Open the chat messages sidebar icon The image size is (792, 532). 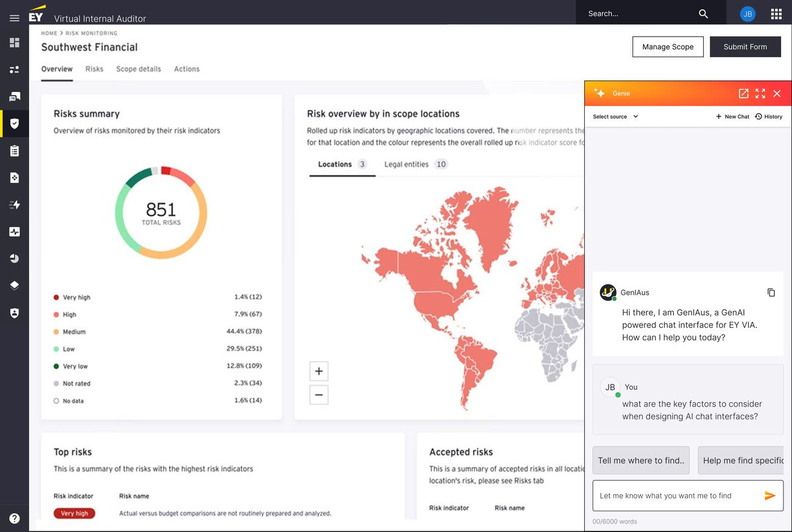[15, 97]
